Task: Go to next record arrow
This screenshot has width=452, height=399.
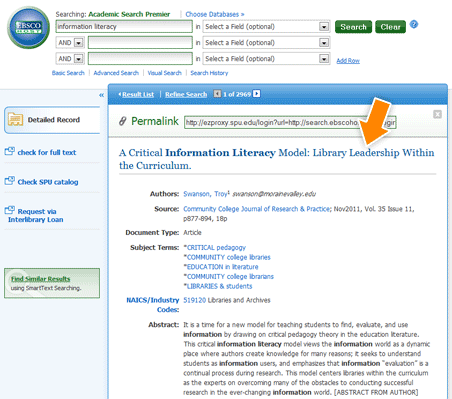Action: [x=256, y=94]
